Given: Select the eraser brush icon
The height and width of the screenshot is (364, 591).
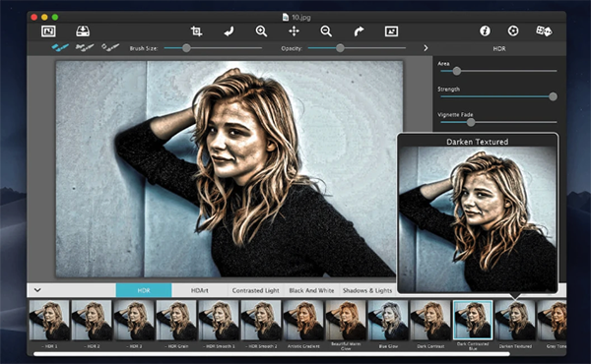Looking at the screenshot, I should (110, 47).
